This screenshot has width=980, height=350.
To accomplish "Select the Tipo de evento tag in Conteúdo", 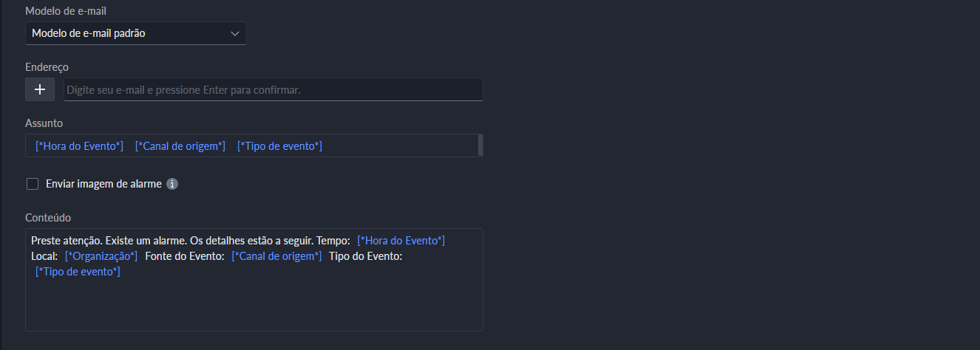I will point(78,272).
